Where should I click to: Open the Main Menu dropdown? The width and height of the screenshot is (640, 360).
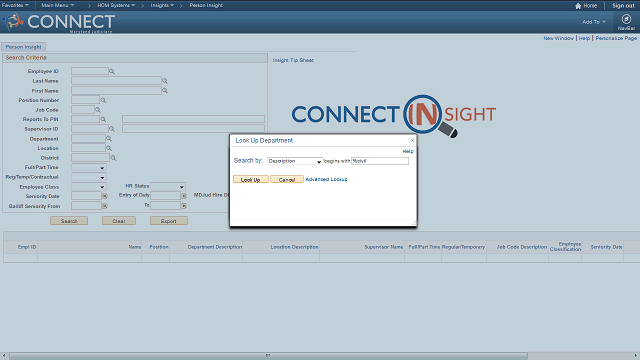[58, 5]
